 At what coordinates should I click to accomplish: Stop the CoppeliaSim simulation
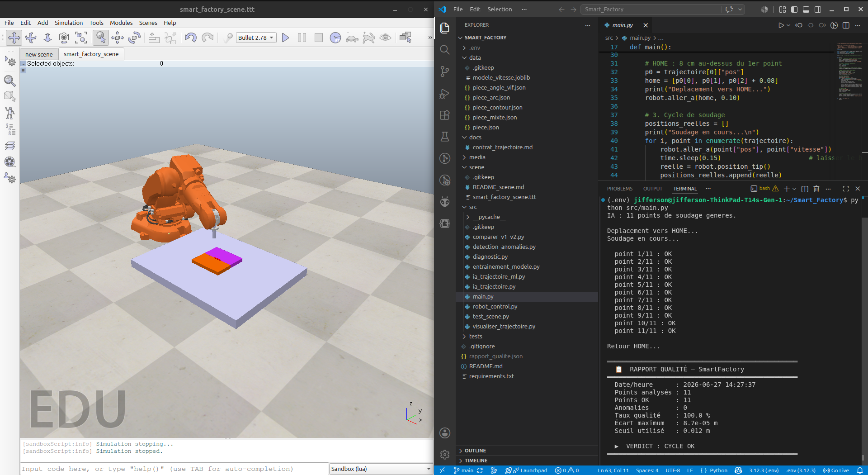(x=319, y=38)
